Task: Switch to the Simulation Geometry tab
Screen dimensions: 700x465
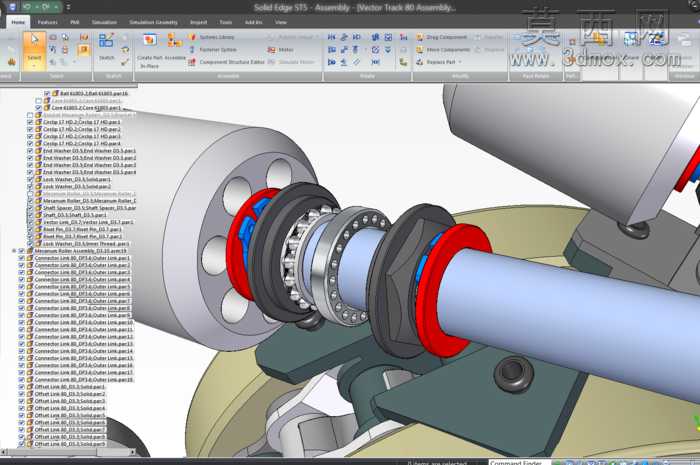Action: tap(153, 22)
